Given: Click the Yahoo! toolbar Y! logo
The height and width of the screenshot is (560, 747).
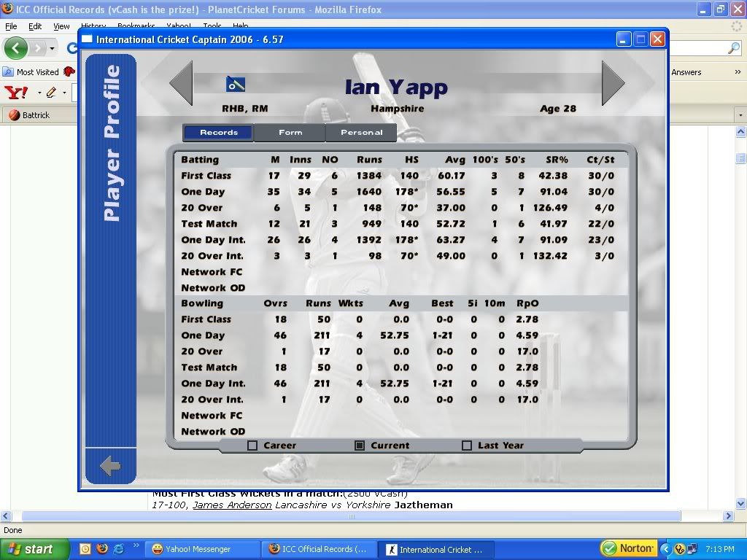Looking at the screenshot, I should tap(16, 93).
